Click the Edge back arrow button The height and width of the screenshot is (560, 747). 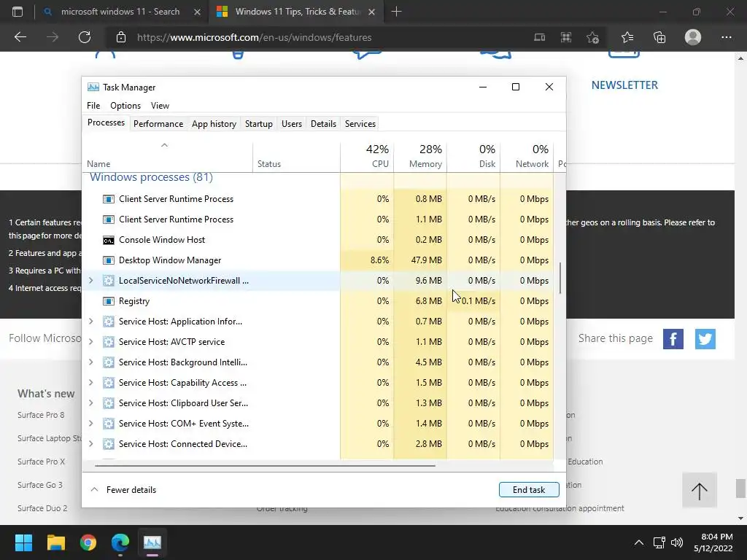(20, 37)
